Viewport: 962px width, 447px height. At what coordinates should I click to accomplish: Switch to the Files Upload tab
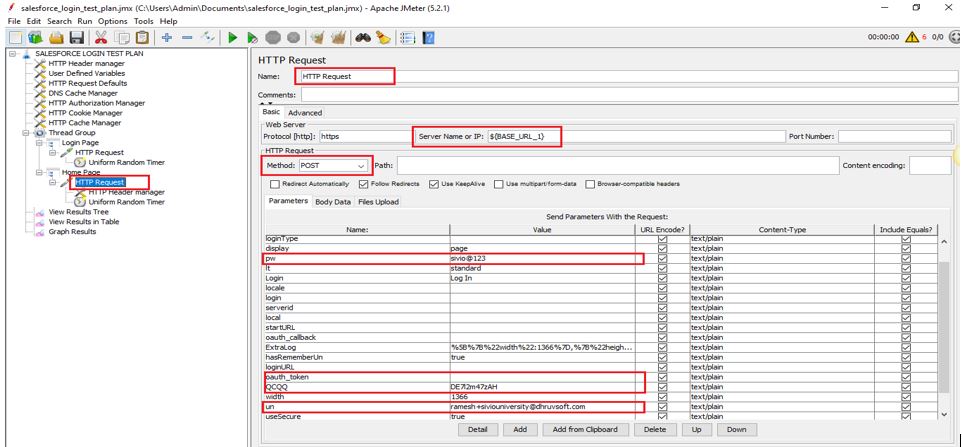378,202
